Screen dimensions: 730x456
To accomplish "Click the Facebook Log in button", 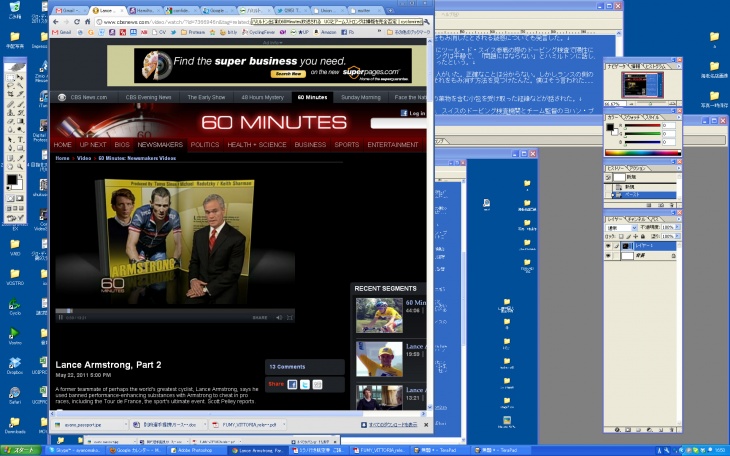I will (x=413, y=113).
